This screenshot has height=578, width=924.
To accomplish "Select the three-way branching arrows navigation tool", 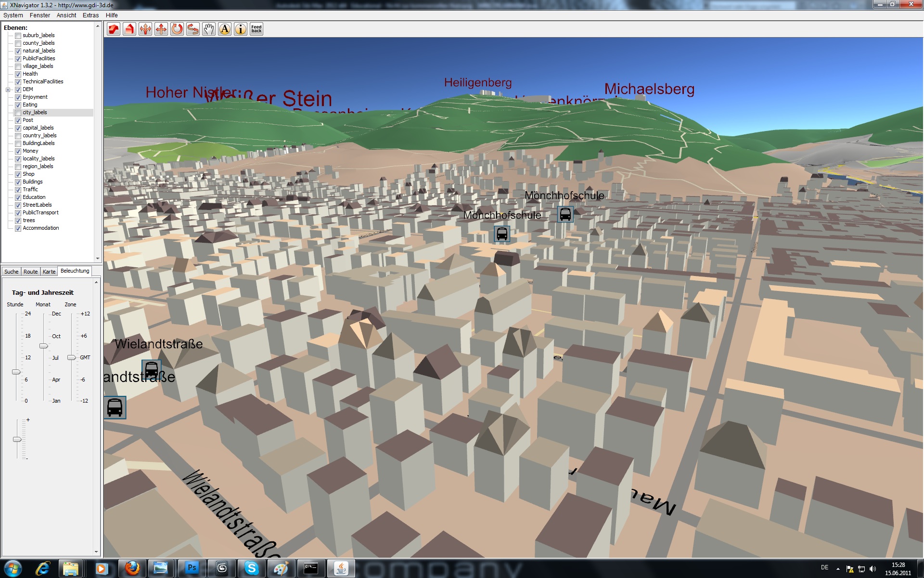I will click(145, 29).
